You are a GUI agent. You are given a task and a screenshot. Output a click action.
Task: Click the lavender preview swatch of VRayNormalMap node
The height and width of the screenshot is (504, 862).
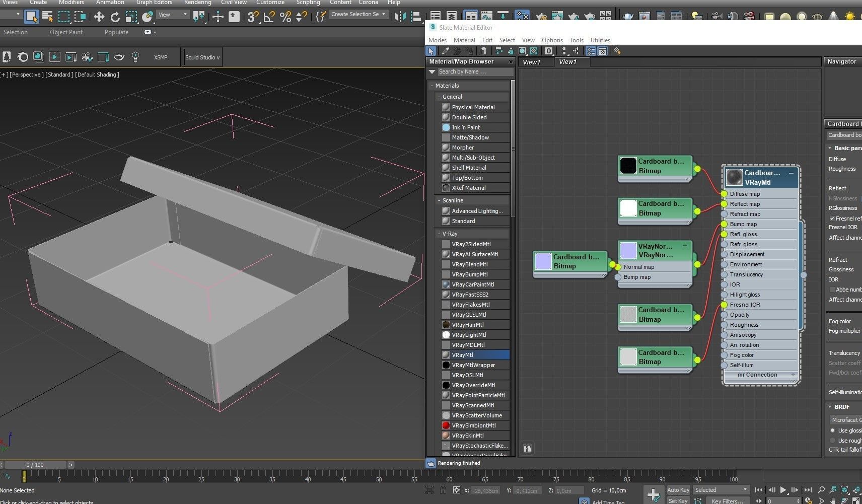pos(628,250)
